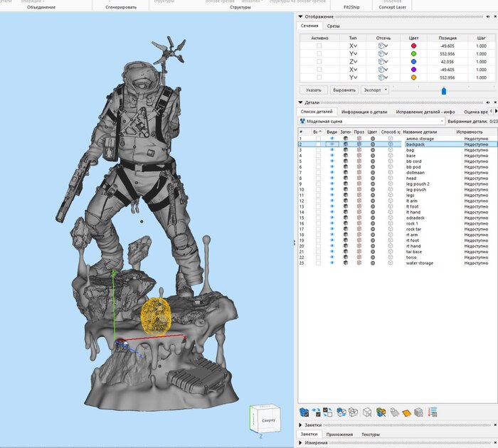Click transparency cube icon in legs row

click(359, 195)
